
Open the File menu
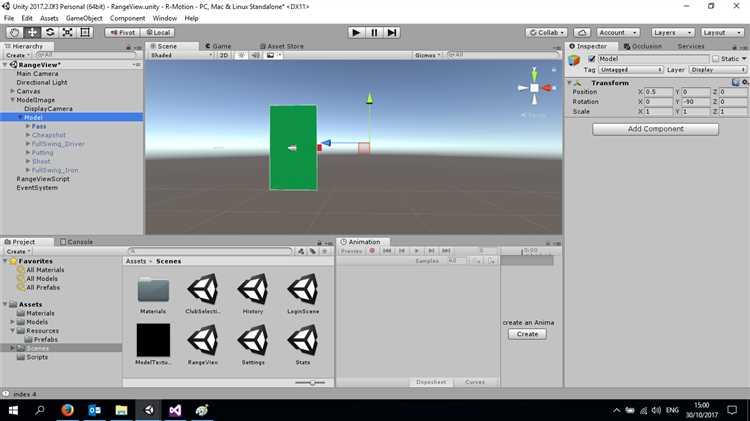pyautogui.click(x=9, y=18)
